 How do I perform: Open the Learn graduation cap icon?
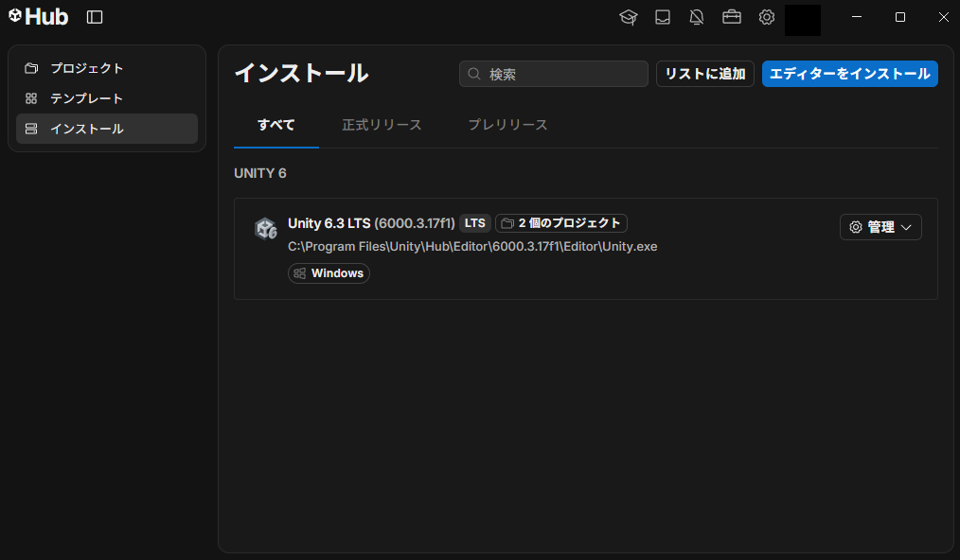click(628, 17)
